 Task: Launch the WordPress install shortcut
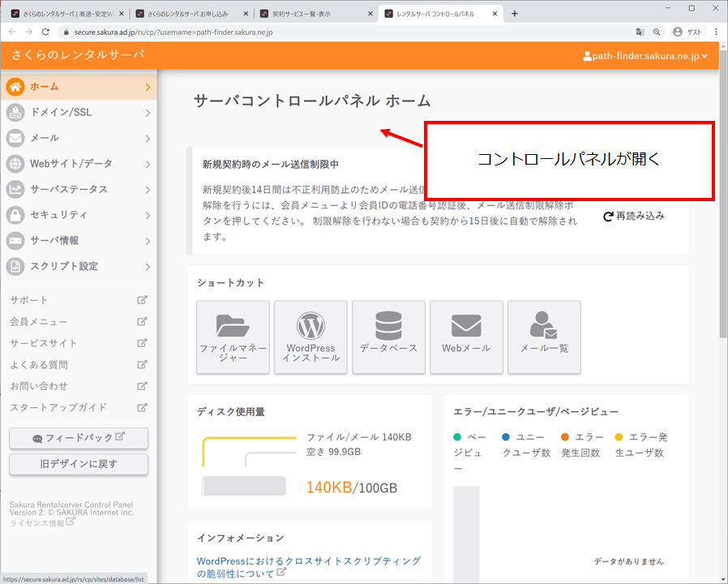click(310, 337)
